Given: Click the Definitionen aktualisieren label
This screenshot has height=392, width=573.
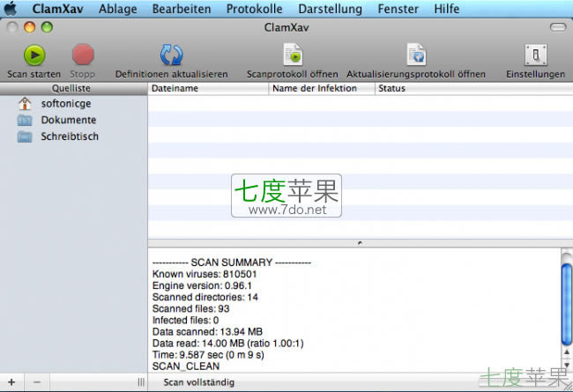Looking at the screenshot, I should click(171, 74).
